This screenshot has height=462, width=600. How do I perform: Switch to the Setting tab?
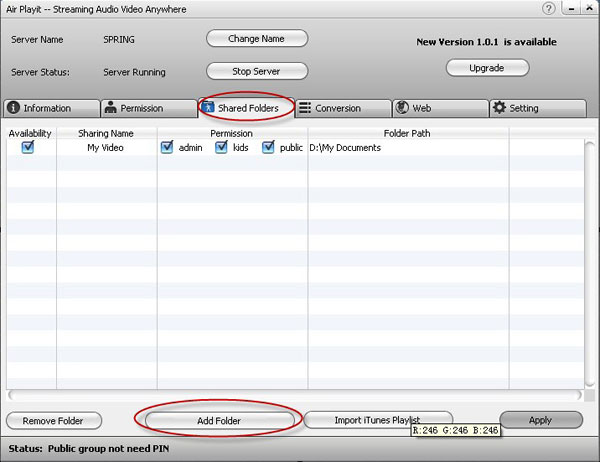pos(538,108)
